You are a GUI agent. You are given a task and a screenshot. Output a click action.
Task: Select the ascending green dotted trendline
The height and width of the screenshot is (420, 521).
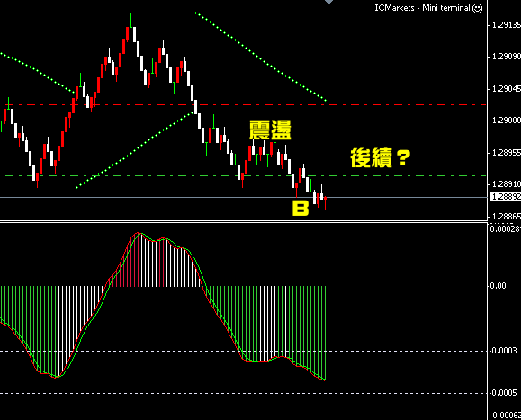tap(135, 150)
